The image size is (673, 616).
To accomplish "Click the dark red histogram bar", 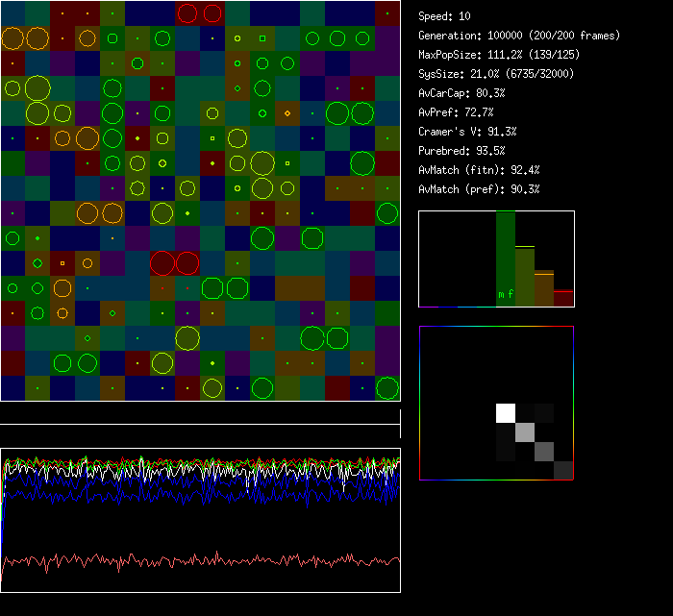I will tap(563, 298).
